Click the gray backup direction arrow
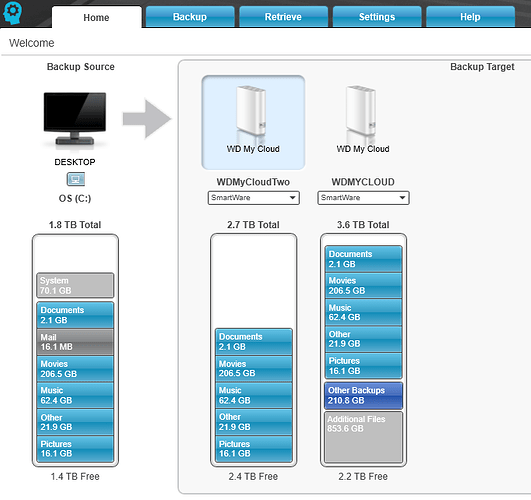Screen dimensions: 531x500 147,119
